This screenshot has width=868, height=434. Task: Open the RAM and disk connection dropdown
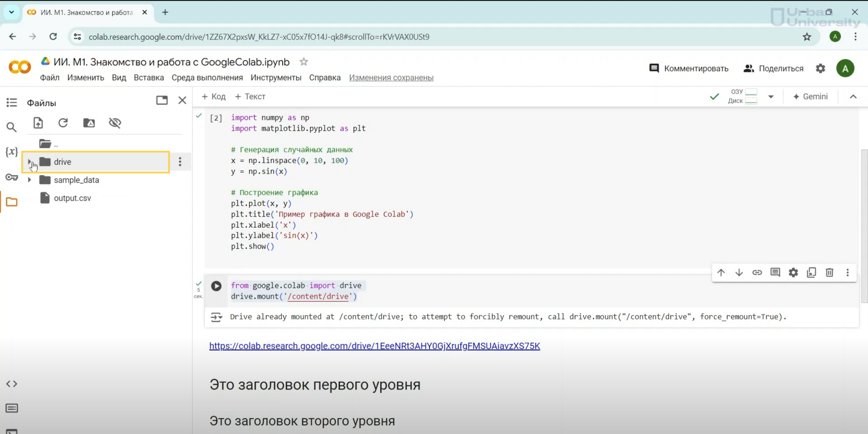(770, 97)
